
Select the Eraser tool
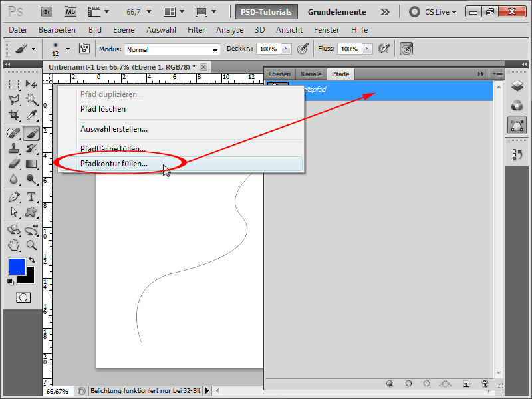click(14, 164)
